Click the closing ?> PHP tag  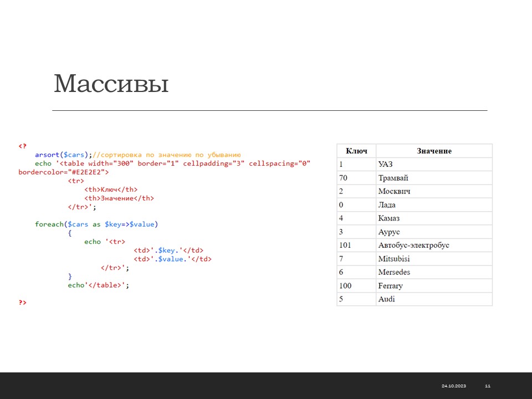pos(22,303)
